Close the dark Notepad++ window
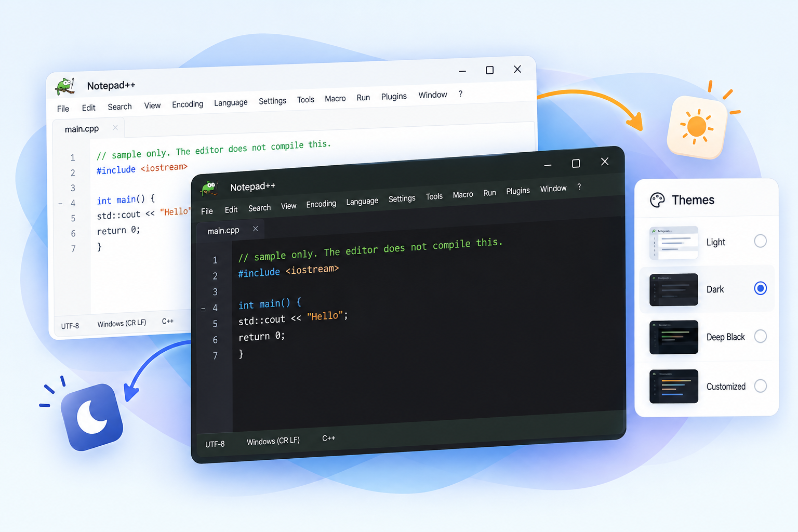Screen dimensions: 798x532 point(605,162)
